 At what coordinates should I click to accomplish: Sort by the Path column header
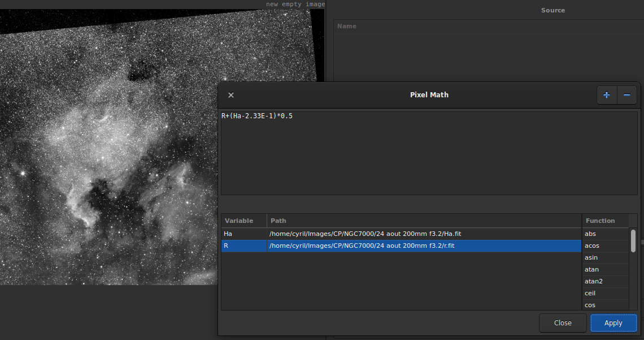click(424, 221)
